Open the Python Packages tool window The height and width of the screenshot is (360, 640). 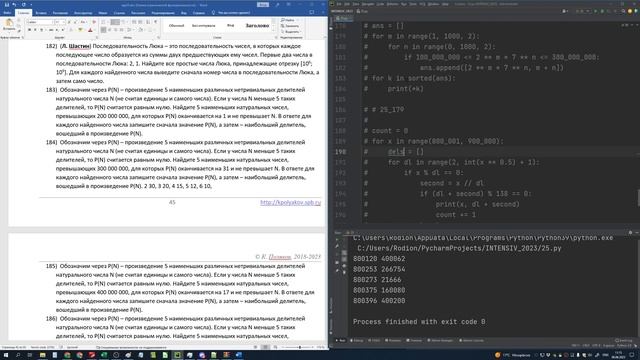(441, 340)
